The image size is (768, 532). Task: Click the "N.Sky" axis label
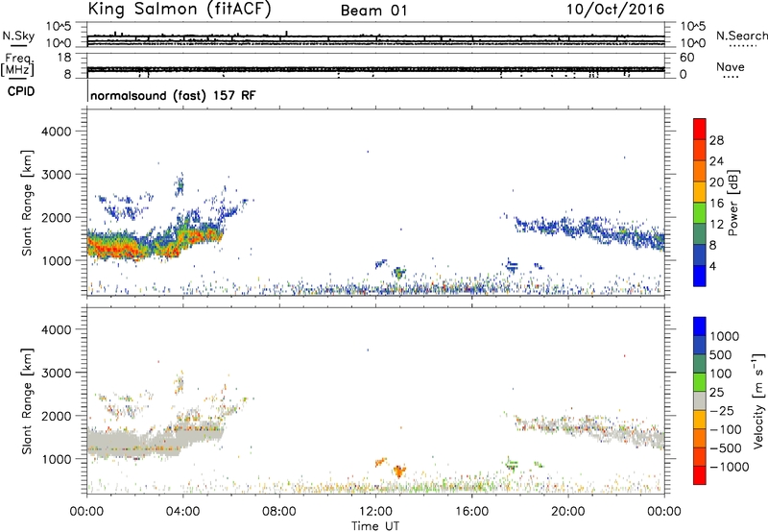(x=18, y=36)
